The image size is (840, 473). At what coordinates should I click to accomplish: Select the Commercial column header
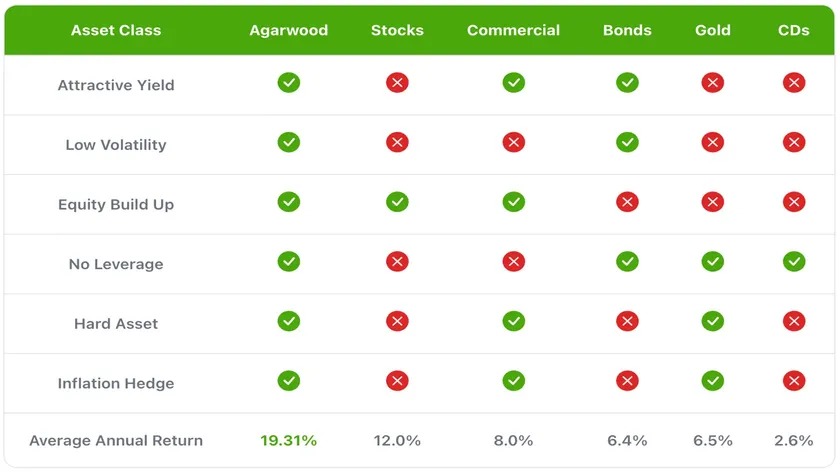tap(514, 30)
